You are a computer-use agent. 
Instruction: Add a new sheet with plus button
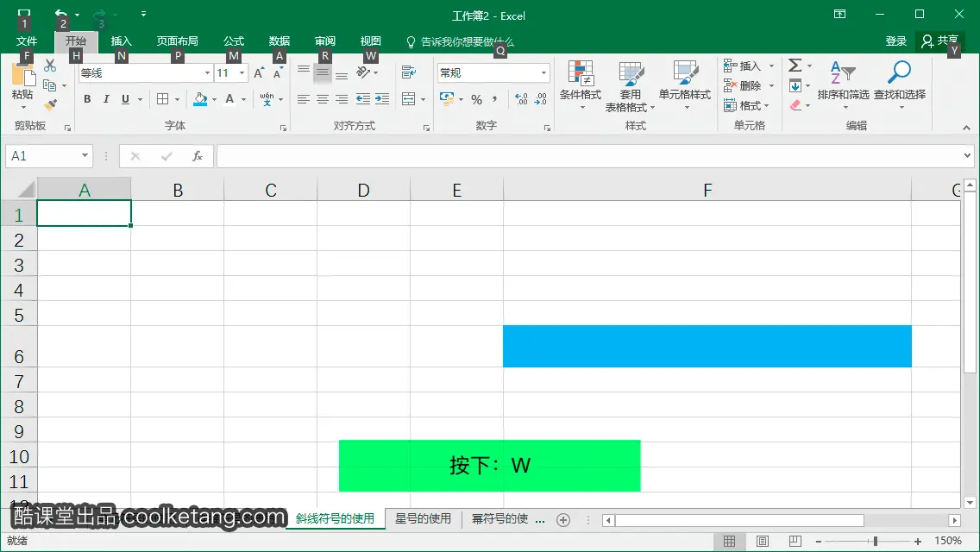pos(563,520)
